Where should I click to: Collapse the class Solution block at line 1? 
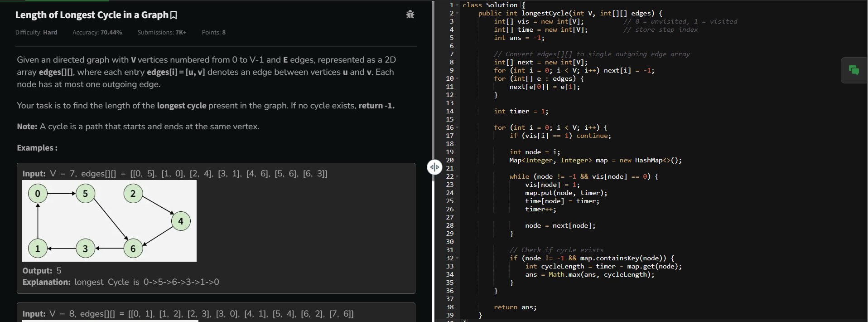pos(457,5)
